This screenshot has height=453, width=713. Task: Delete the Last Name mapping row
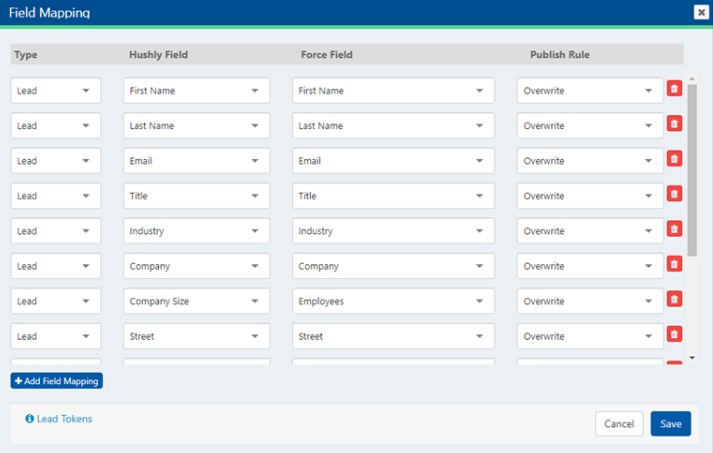[x=674, y=123]
